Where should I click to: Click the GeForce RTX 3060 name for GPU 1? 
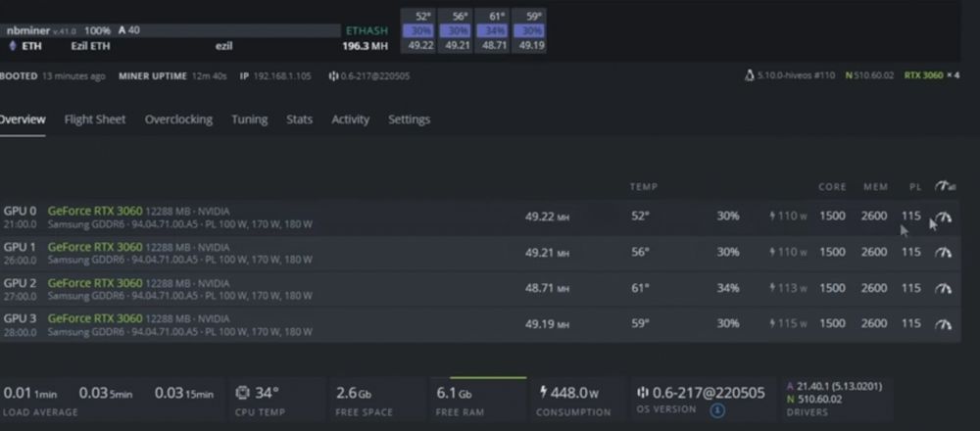(95, 247)
